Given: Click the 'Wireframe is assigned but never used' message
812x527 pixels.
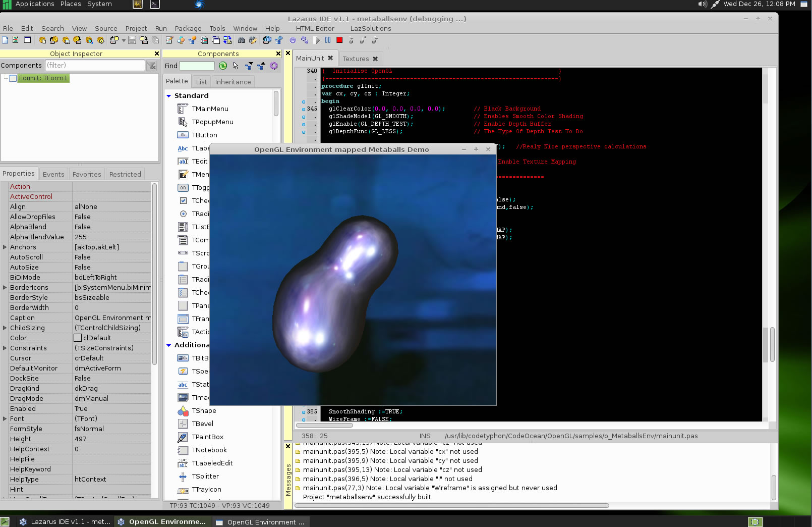Looking at the screenshot, I should [430, 488].
